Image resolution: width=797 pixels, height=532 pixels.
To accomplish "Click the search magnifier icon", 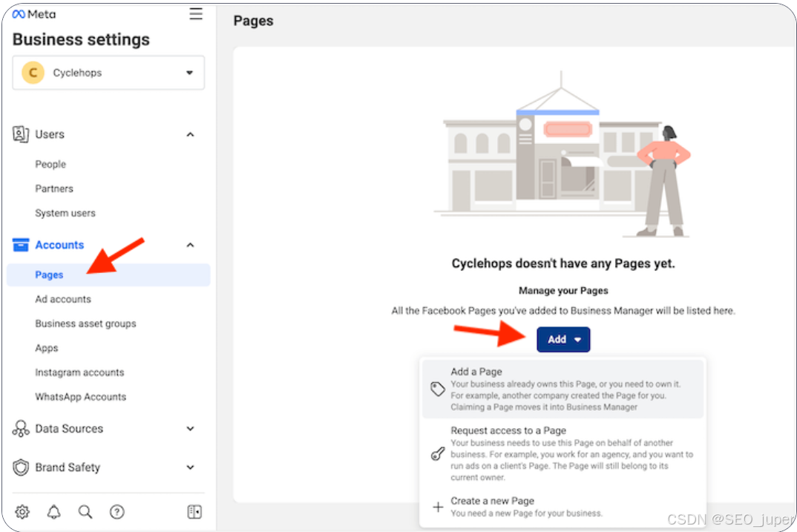I will point(85,512).
